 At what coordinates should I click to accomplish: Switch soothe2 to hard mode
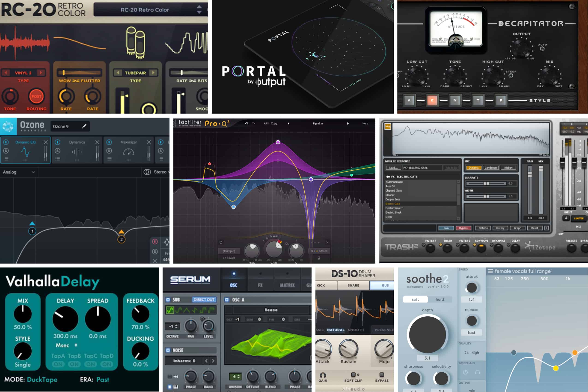pyautogui.click(x=440, y=299)
